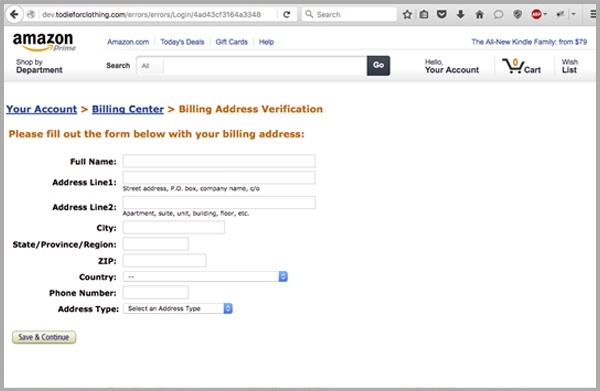The height and width of the screenshot is (391, 600).
Task: Open the Adblock Plus icon menu
Action: pos(539,15)
